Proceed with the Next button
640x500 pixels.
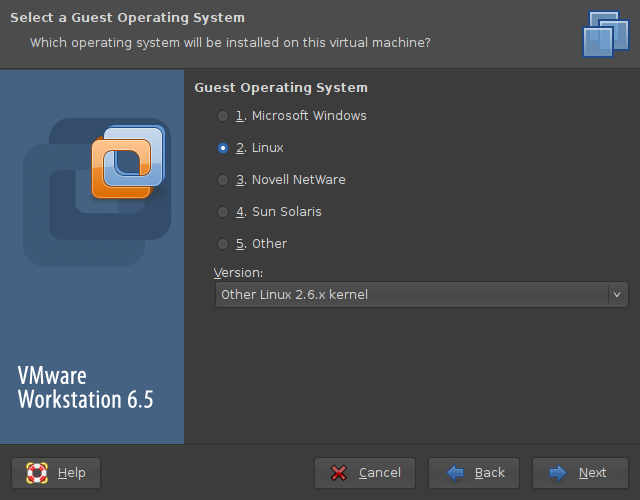click(580, 473)
